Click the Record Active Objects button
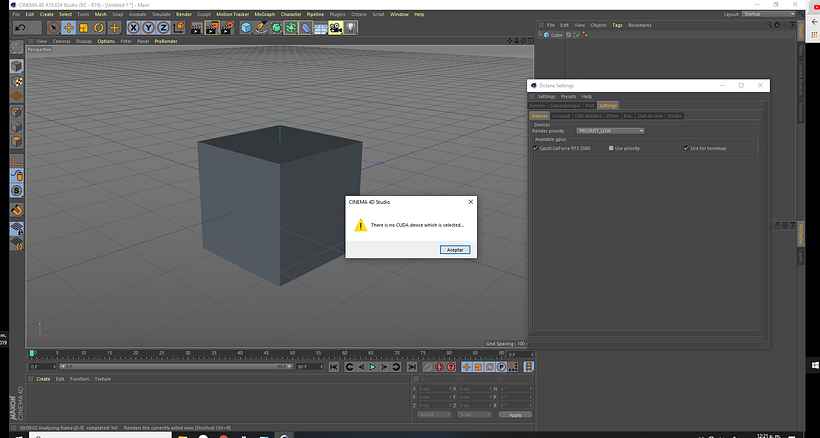 pyautogui.click(x=428, y=367)
